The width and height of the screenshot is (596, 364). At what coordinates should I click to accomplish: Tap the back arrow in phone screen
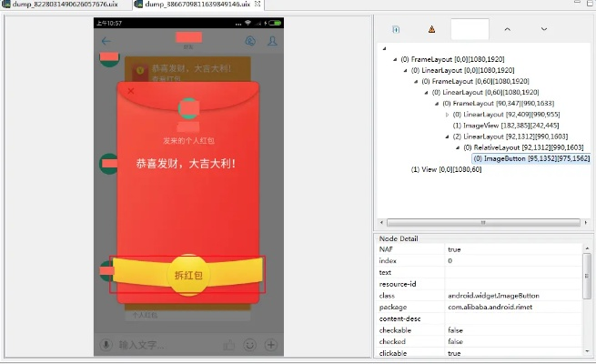(x=106, y=41)
